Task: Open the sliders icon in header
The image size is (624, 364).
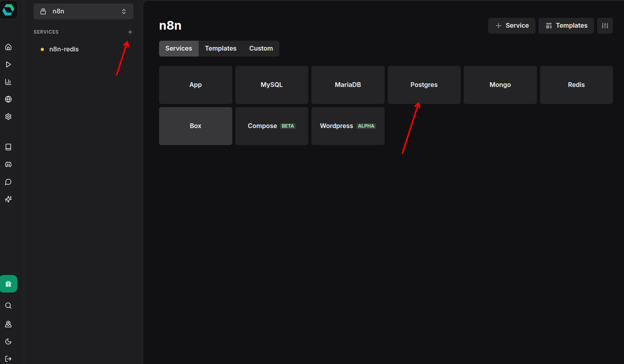Action: (605, 26)
